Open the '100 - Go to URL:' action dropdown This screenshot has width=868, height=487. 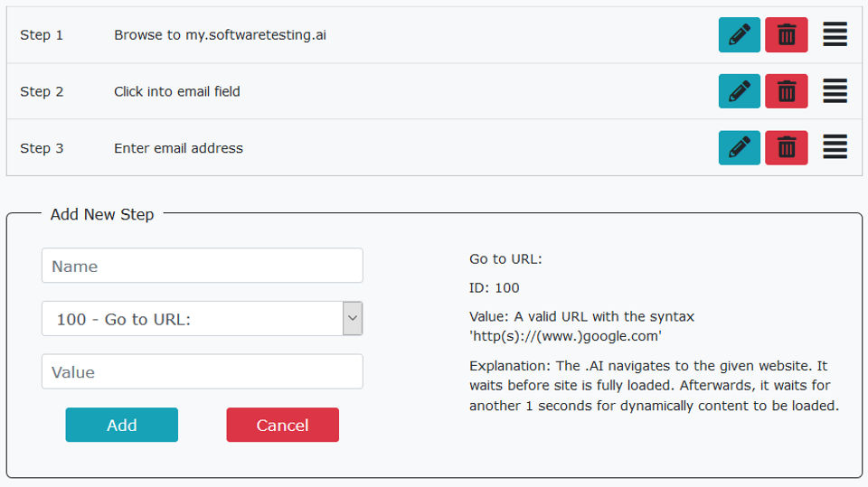pyautogui.click(x=202, y=319)
